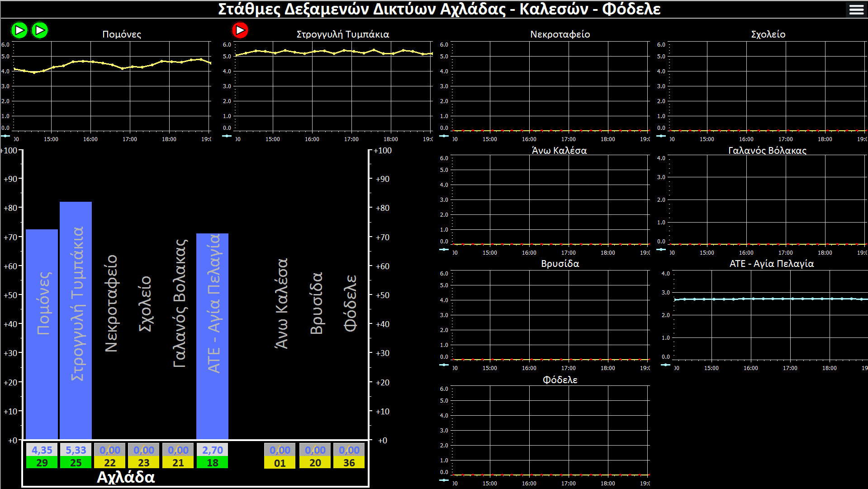
Task: Click the Αχλάδα network label
Action: (126, 477)
